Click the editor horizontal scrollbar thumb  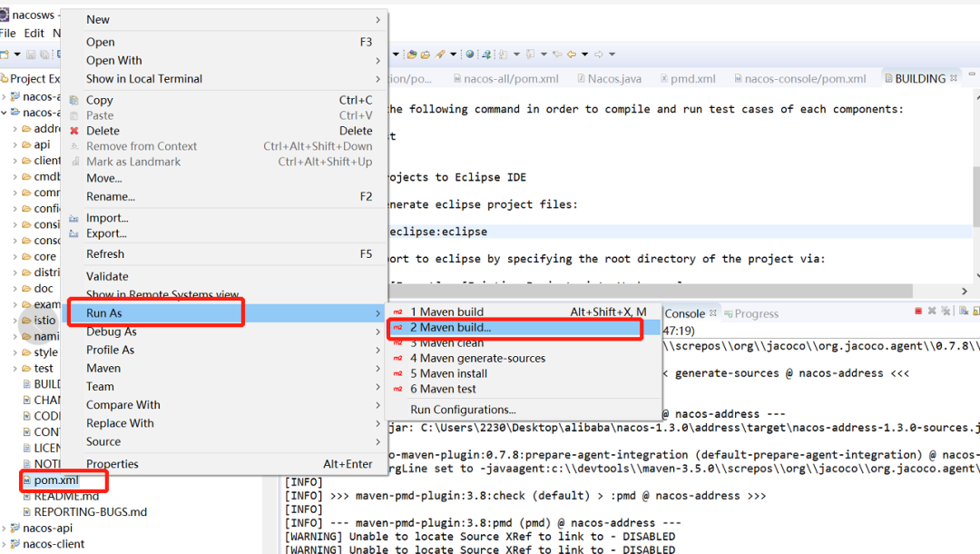(x=650, y=292)
